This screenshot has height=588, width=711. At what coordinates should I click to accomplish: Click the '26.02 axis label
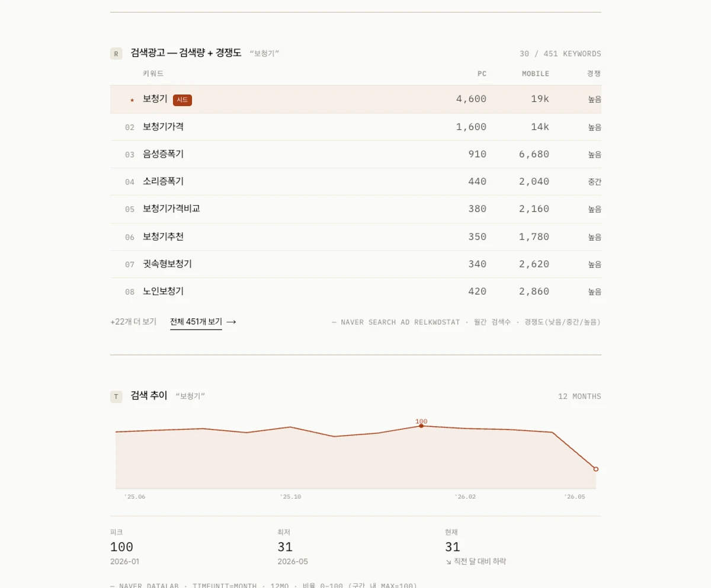pos(465,497)
